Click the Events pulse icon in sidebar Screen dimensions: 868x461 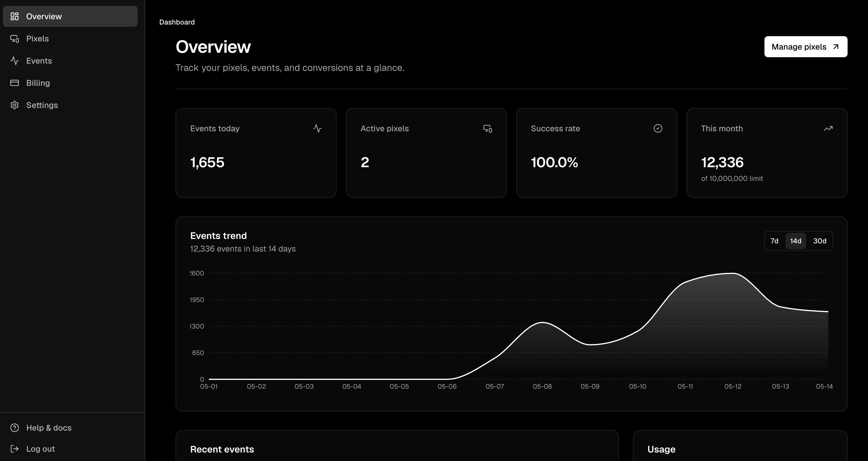coord(15,61)
